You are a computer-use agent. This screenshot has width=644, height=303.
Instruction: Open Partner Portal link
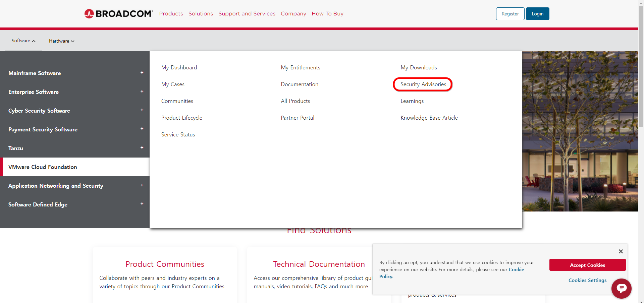[x=298, y=118]
